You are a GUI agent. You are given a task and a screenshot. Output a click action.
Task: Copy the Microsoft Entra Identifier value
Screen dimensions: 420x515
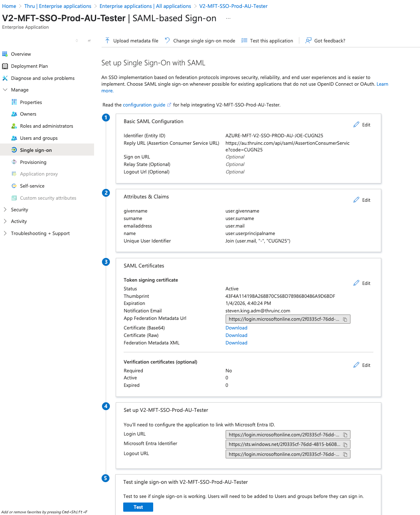coord(345,445)
